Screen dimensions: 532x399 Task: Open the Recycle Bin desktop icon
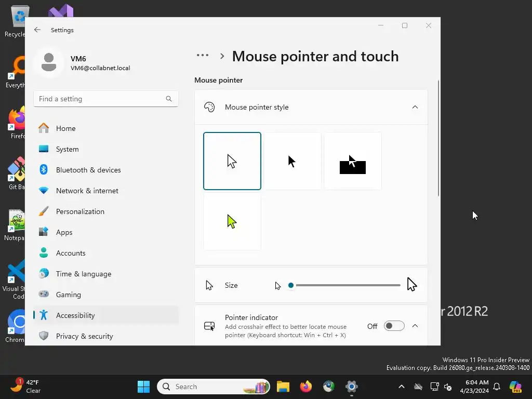pyautogui.click(x=15, y=21)
